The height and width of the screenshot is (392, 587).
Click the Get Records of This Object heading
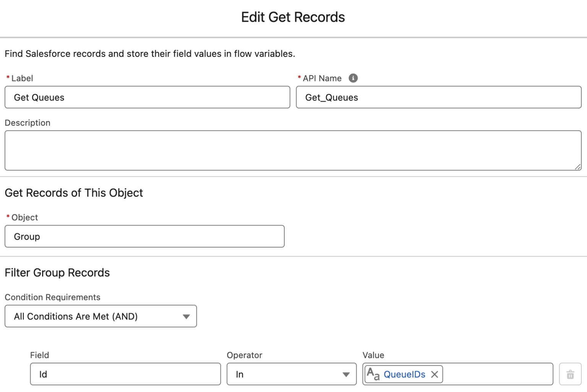click(x=73, y=193)
